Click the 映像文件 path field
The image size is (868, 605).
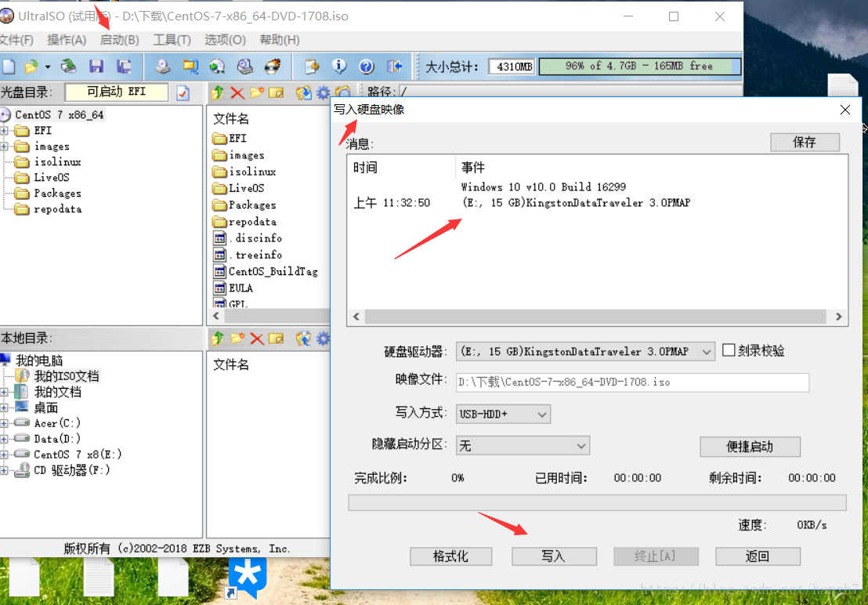632,382
